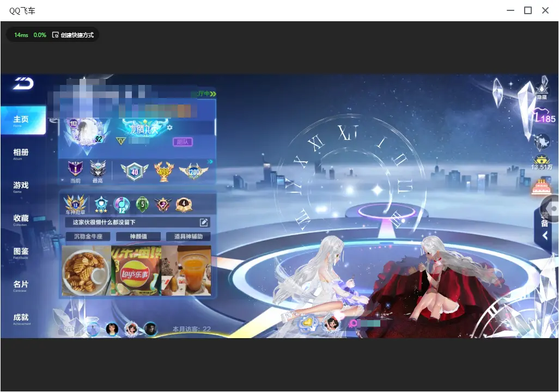559x392 pixels.
Task: Click the crown popularity icon 13.51万
Action: click(542, 163)
